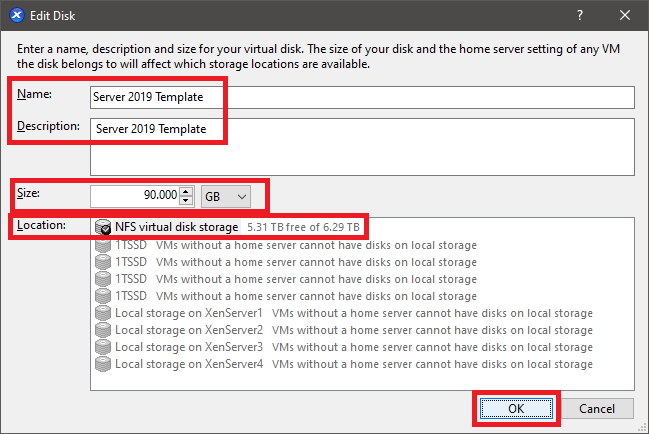Click the XenCenter logo in the title bar
This screenshot has width=649, height=434.
[x=16, y=16]
